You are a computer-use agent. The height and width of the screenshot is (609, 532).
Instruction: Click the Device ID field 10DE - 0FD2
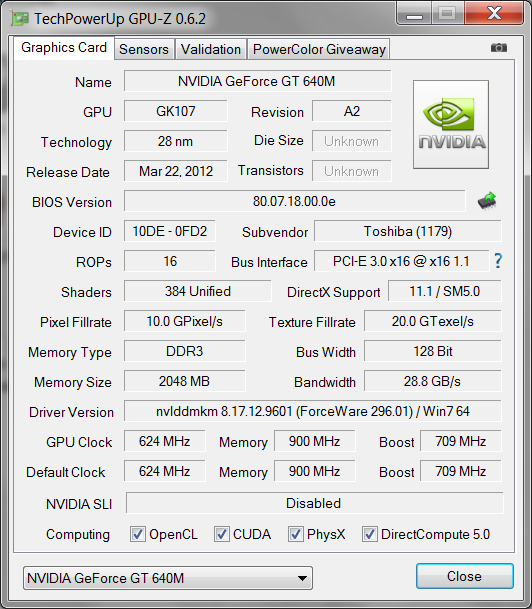tap(170, 231)
